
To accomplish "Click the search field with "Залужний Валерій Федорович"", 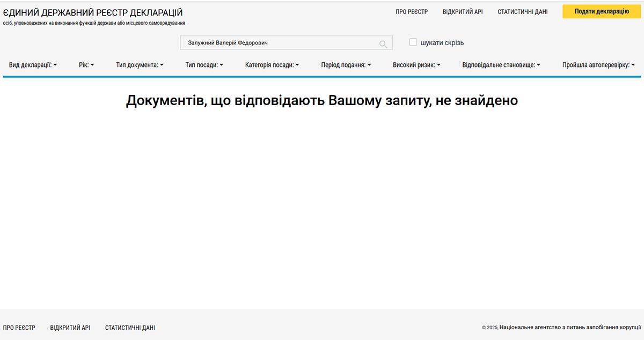I will 279,43.
